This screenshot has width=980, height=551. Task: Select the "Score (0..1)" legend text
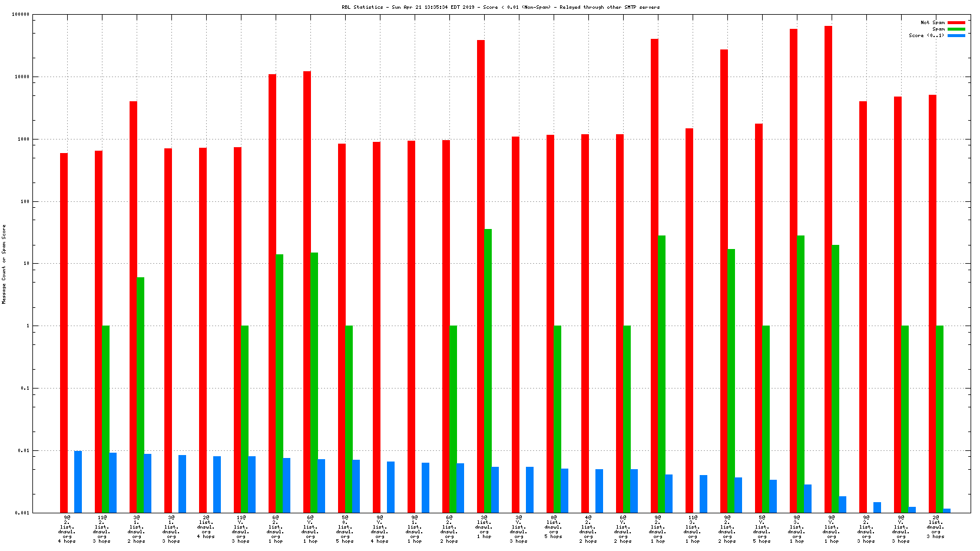tap(926, 35)
